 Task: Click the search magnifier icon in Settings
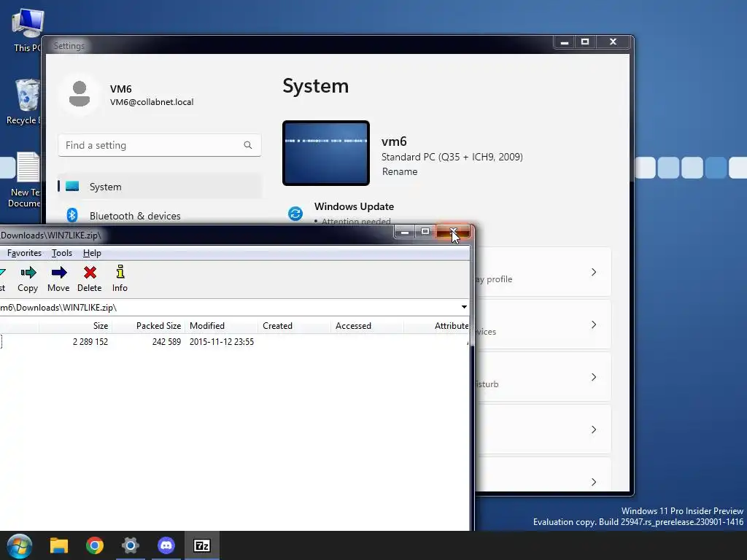click(248, 145)
